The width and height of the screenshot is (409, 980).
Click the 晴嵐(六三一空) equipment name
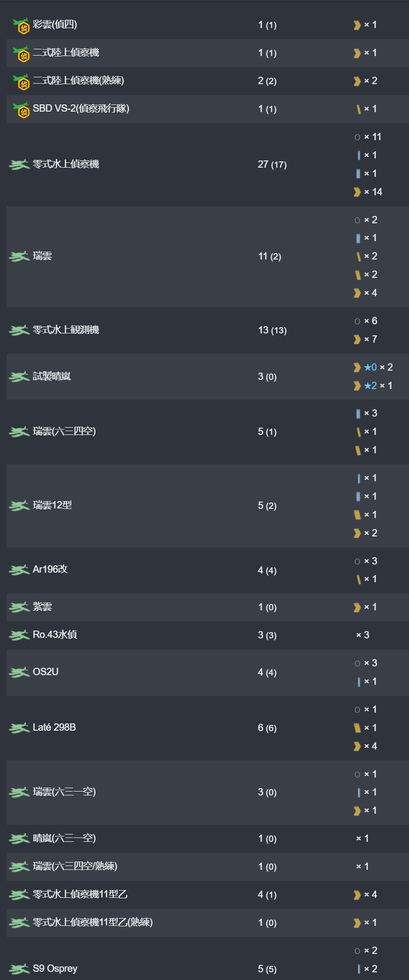click(65, 838)
